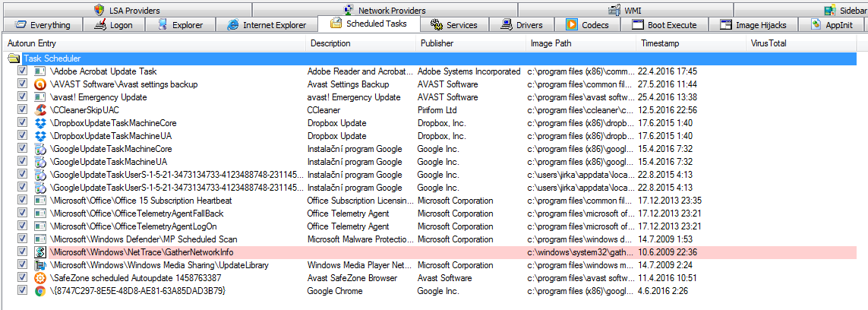The image size is (868, 310).
Task: Click the SafeZone scheduled Autoupdate icon
Action: coord(40,278)
